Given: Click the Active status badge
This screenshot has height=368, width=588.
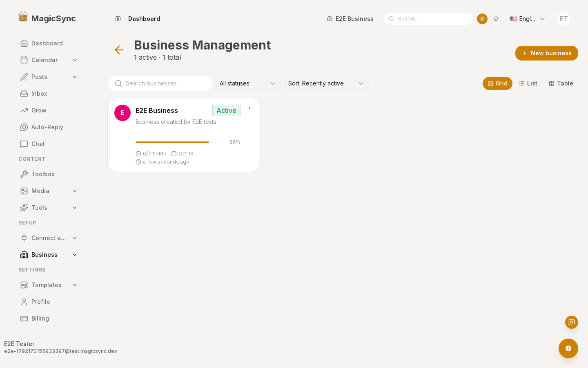Looking at the screenshot, I should [226, 110].
